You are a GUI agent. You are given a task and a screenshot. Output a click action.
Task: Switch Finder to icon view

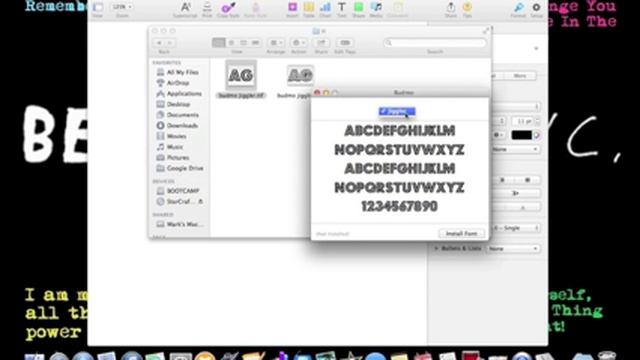[x=218, y=43]
